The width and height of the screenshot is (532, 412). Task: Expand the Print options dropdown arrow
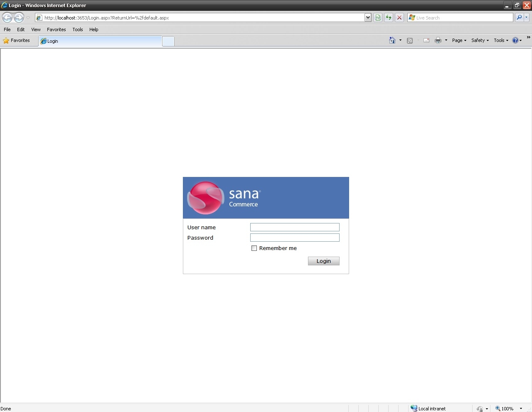[446, 40]
